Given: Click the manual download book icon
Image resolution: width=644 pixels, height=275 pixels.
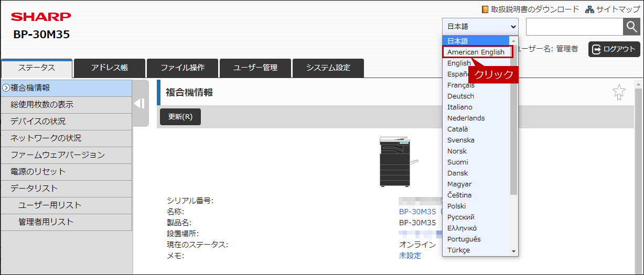Looking at the screenshot, I should click(485, 9).
